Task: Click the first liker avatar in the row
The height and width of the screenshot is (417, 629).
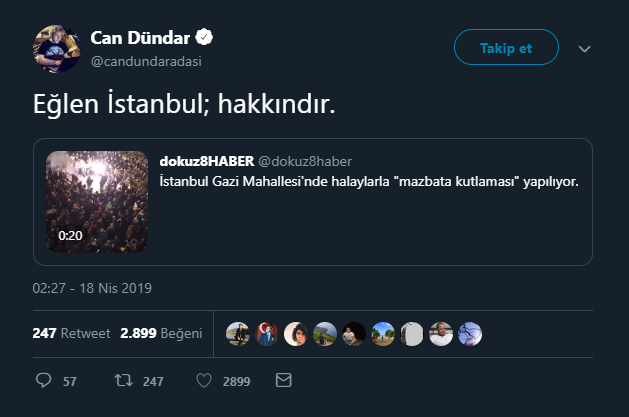Action: point(237,334)
